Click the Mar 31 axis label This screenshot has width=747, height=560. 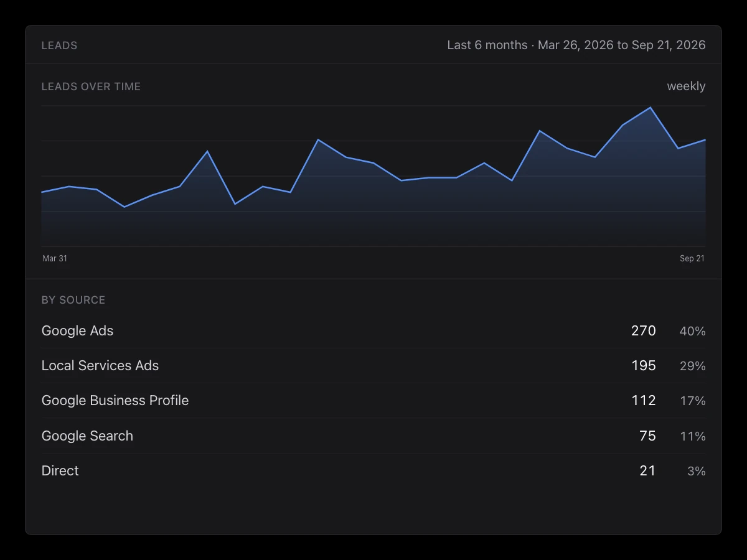coord(55,258)
